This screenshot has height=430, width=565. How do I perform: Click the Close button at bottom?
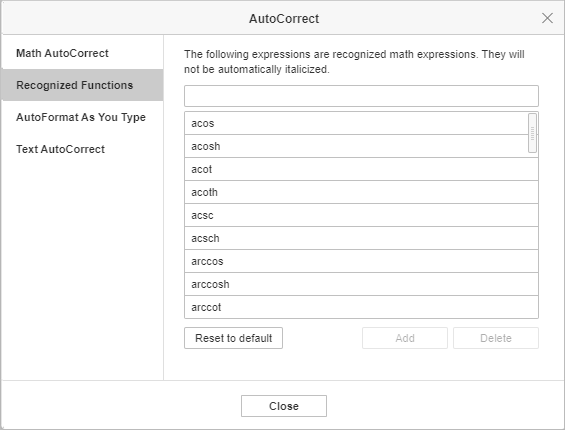(x=284, y=406)
